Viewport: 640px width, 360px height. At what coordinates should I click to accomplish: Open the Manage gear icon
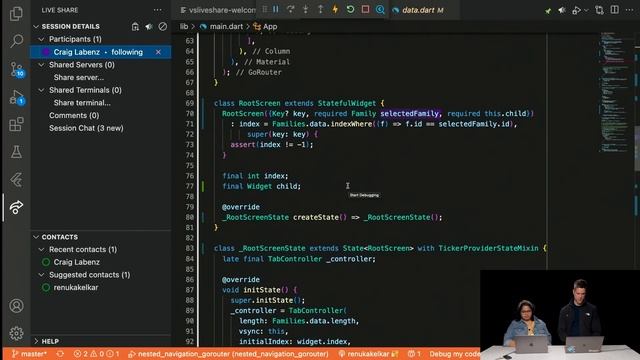(16, 333)
